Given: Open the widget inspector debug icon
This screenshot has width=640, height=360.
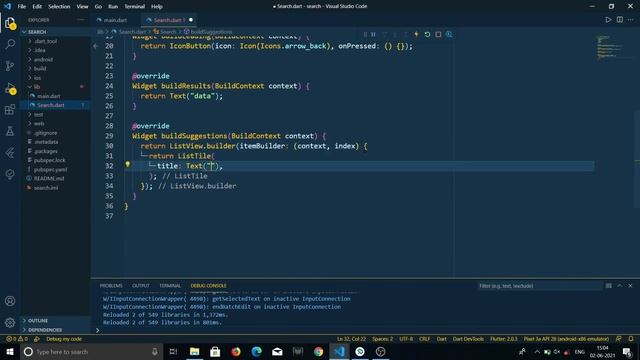Looking at the screenshot, I should (x=449, y=34).
